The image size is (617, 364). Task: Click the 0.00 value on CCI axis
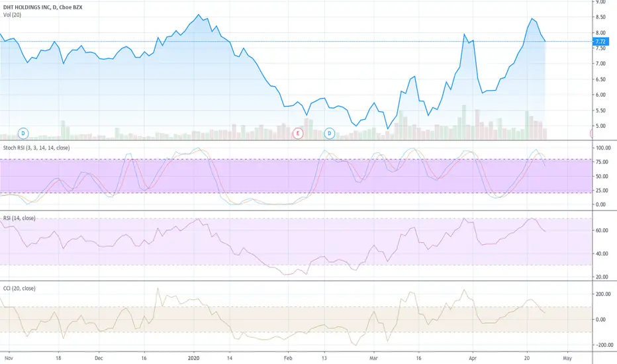click(600, 320)
